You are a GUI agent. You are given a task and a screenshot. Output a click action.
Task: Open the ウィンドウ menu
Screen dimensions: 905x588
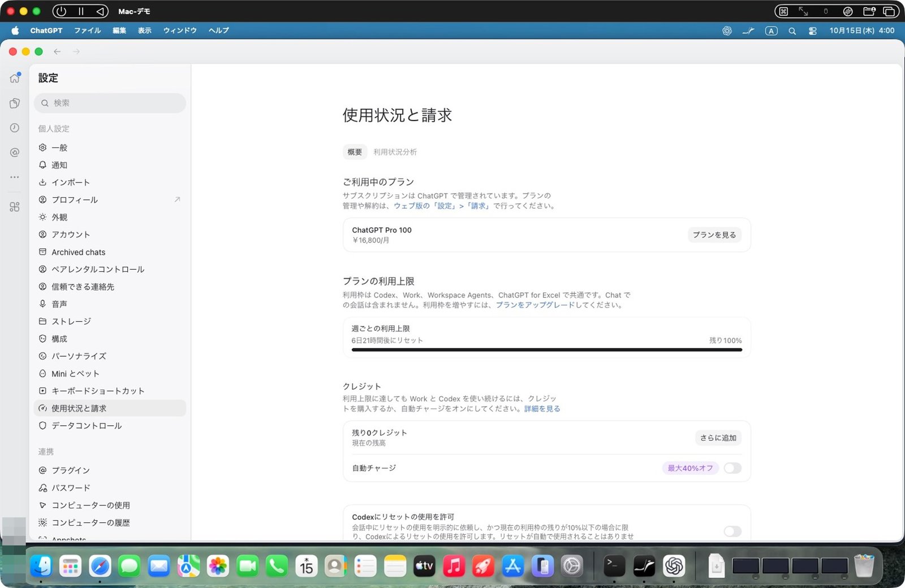pos(180,31)
